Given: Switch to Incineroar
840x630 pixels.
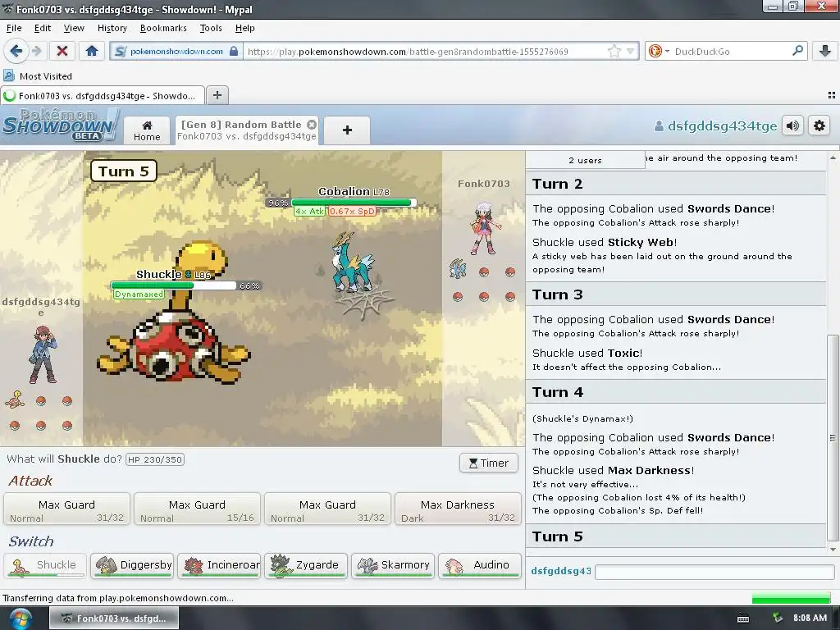Looking at the screenshot, I should pyautogui.click(x=219, y=566).
